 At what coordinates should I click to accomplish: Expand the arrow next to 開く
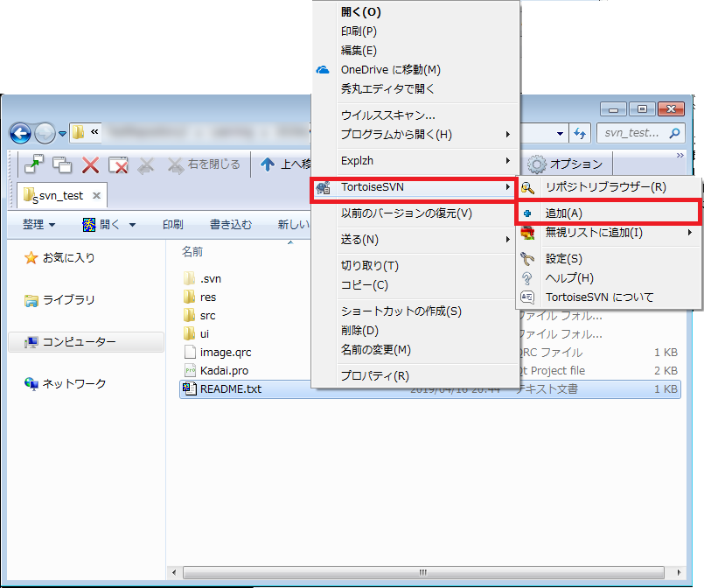(132, 225)
